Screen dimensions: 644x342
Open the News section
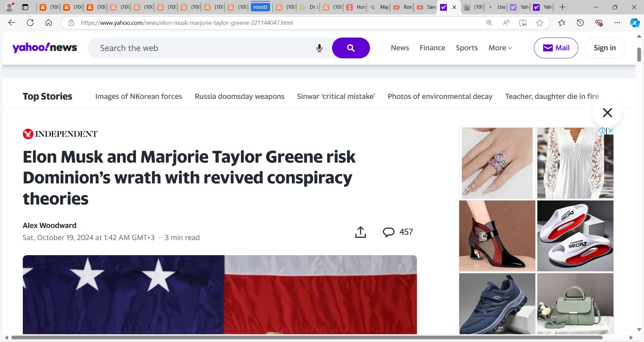tap(400, 48)
